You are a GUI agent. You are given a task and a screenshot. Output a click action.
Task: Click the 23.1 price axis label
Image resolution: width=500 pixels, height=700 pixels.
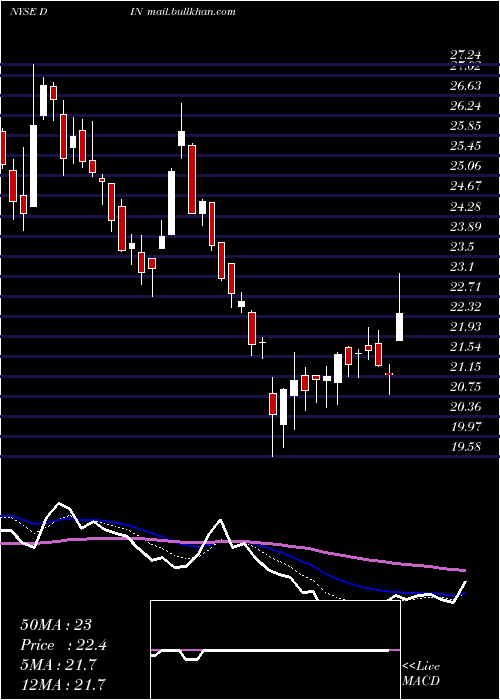pos(462,267)
